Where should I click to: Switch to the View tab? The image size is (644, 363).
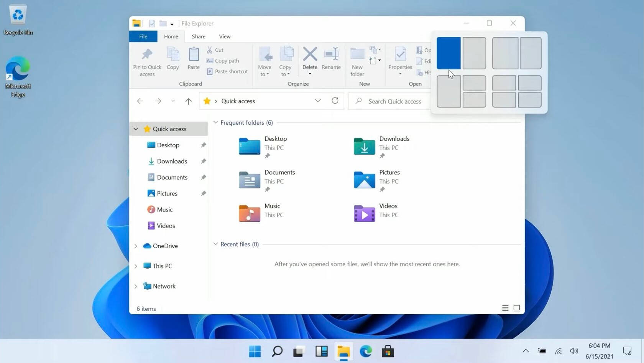225,36
